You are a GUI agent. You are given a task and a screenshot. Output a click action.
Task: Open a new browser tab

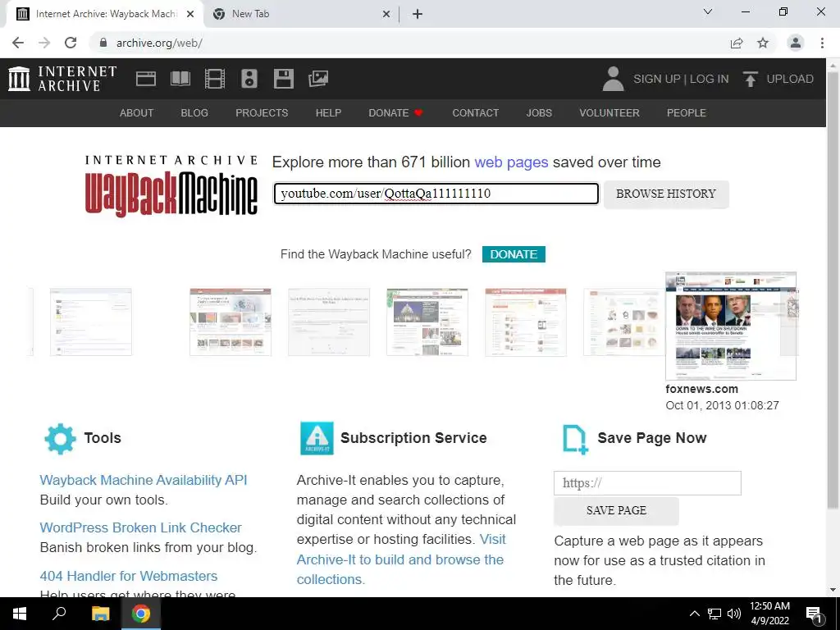tap(418, 15)
